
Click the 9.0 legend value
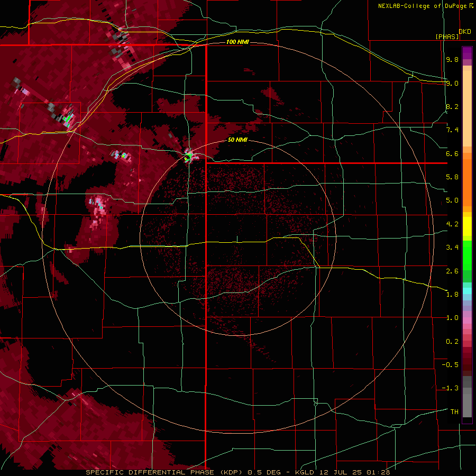pyautogui.click(x=452, y=83)
